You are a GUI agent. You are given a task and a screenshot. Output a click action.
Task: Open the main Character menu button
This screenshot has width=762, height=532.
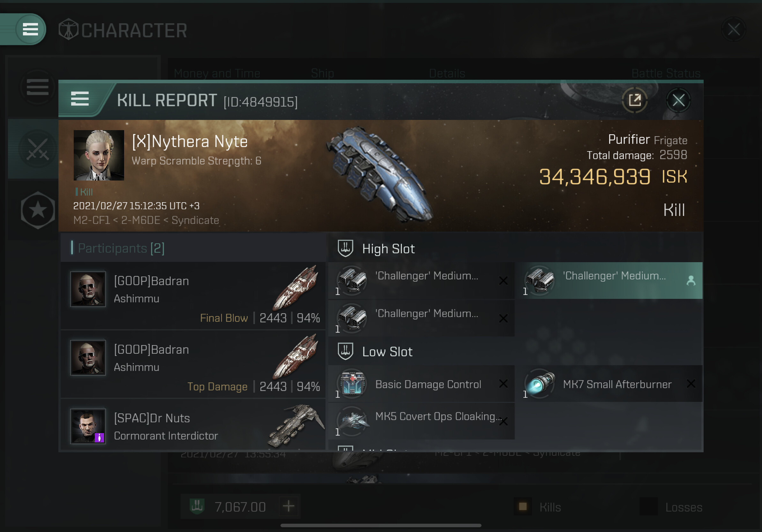tap(30, 29)
